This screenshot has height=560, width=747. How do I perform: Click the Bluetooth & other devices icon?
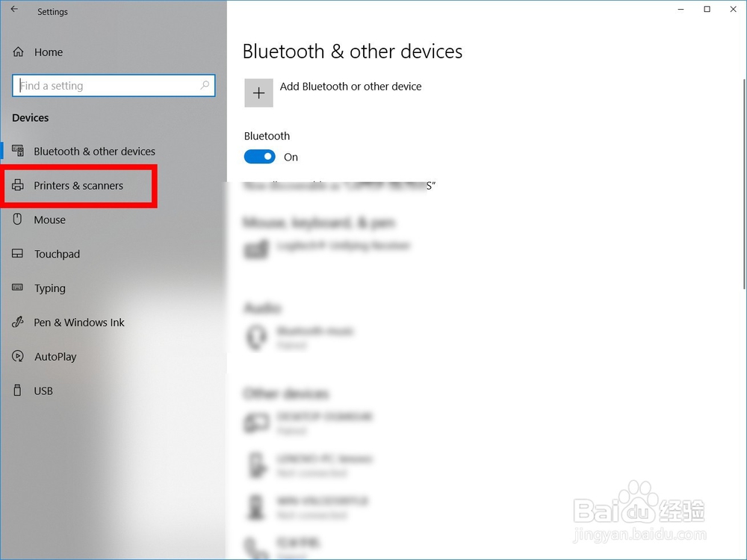[x=18, y=151]
